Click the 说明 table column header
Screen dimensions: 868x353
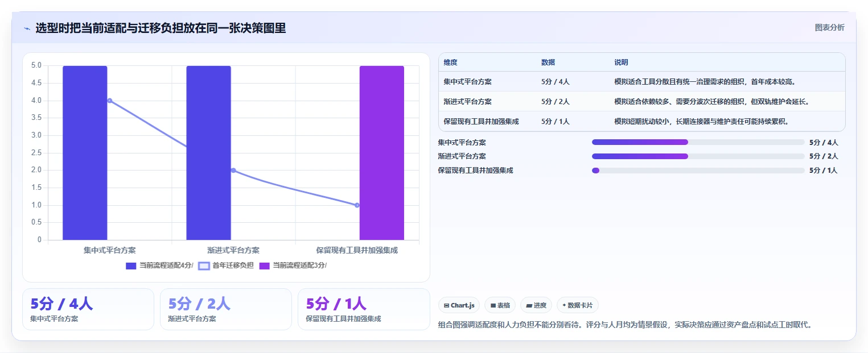pos(621,63)
